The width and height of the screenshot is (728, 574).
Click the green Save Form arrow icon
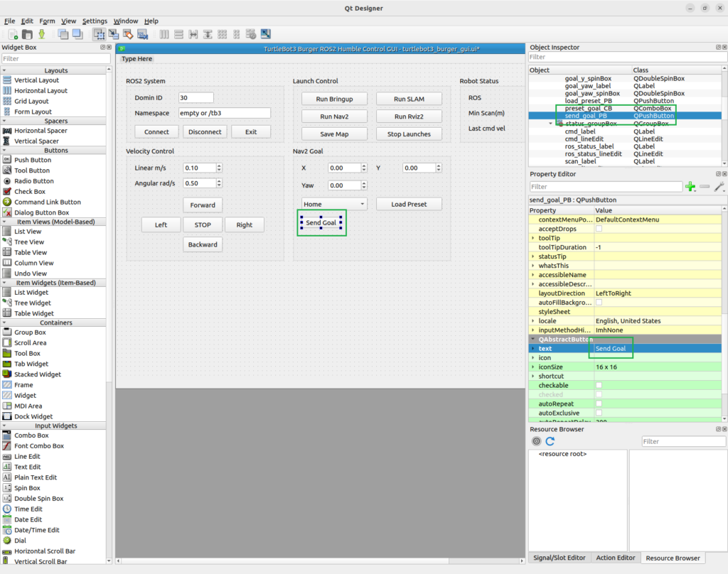pyautogui.click(x=42, y=34)
